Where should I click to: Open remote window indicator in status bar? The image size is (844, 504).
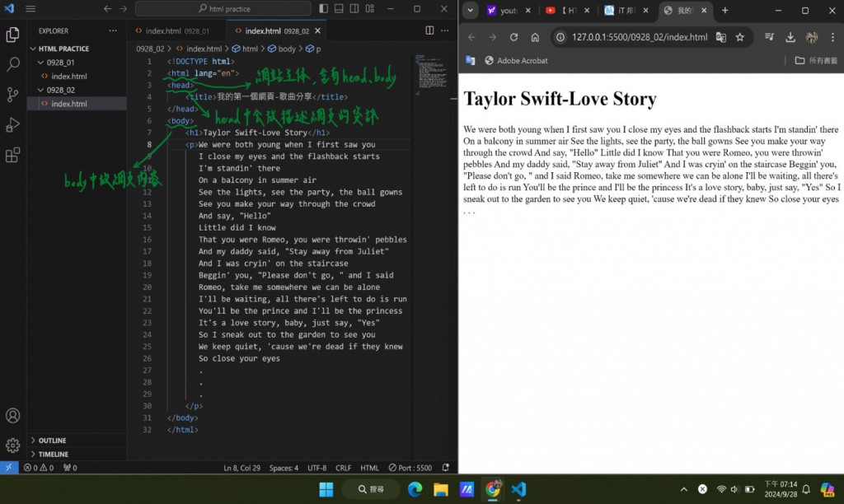coord(9,468)
